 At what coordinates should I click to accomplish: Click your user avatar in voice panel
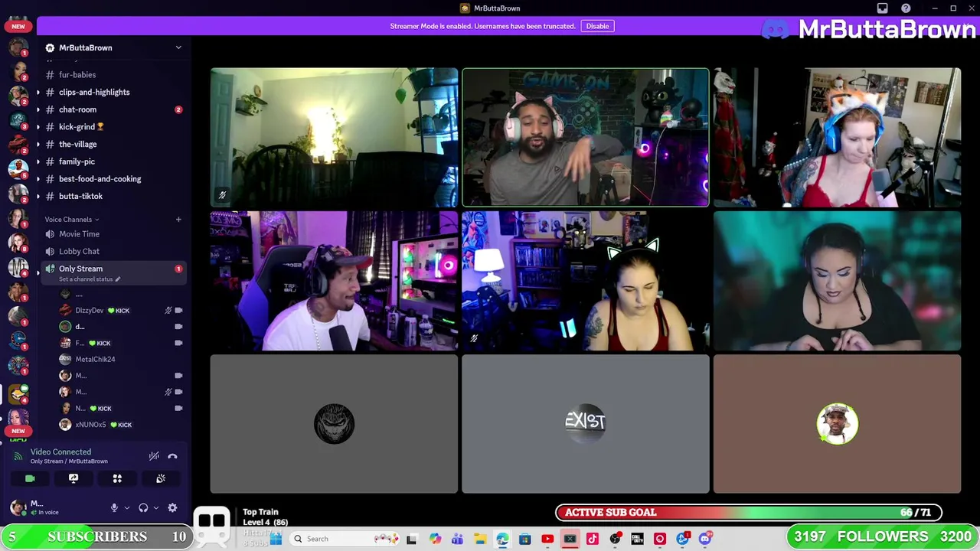pos(18,507)
